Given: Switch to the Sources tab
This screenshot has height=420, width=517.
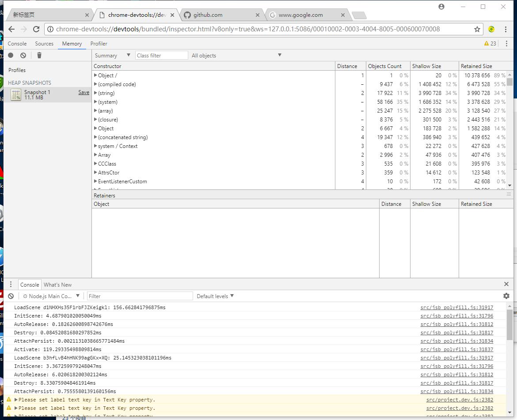Looking at the screenshot, I should point(44,44).
